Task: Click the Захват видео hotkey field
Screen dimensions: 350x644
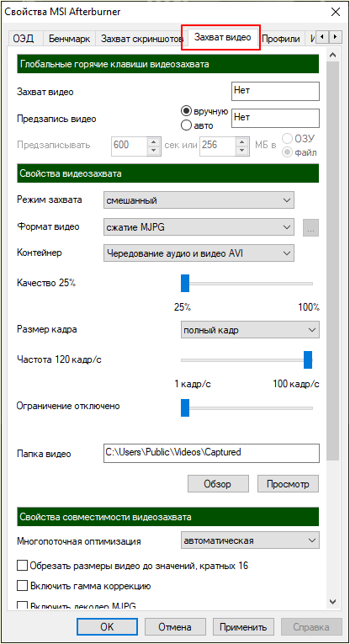Action: pos(275,91)
